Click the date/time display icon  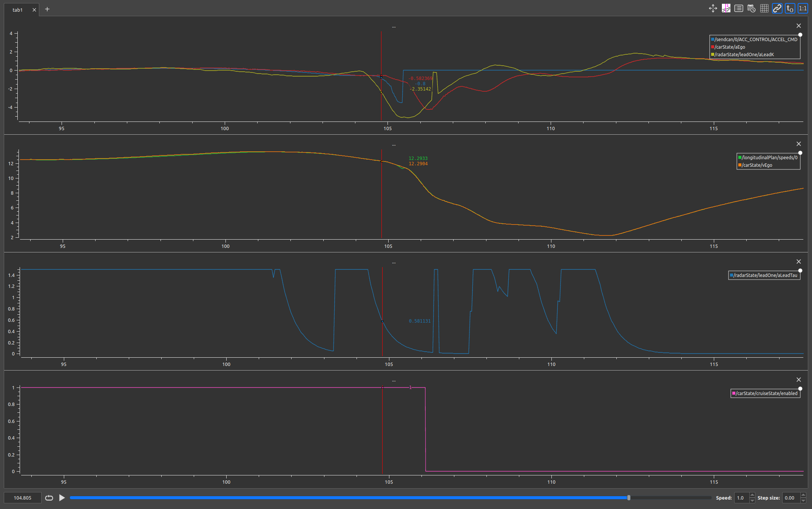tap(751, 8)
